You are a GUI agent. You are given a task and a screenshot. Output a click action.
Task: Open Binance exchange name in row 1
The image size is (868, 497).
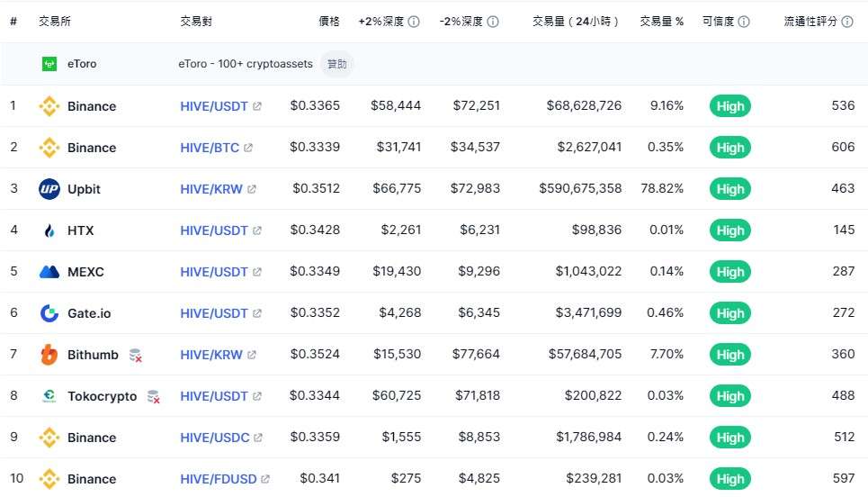(x=92, y=106)
